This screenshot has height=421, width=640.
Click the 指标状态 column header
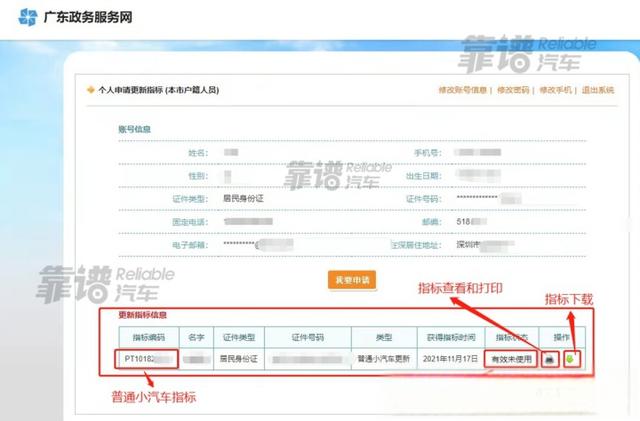[x=512, y=337]
